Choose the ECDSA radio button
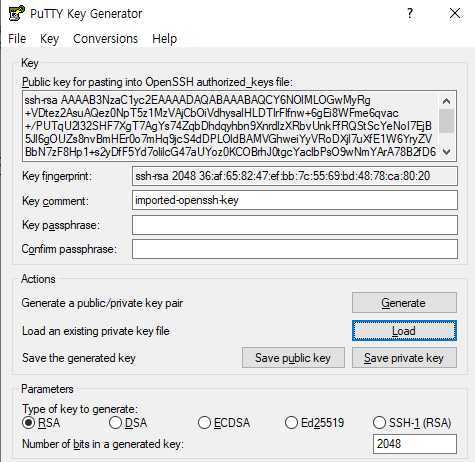The width and height of the screenshot is (475, 462). (224, 423)
